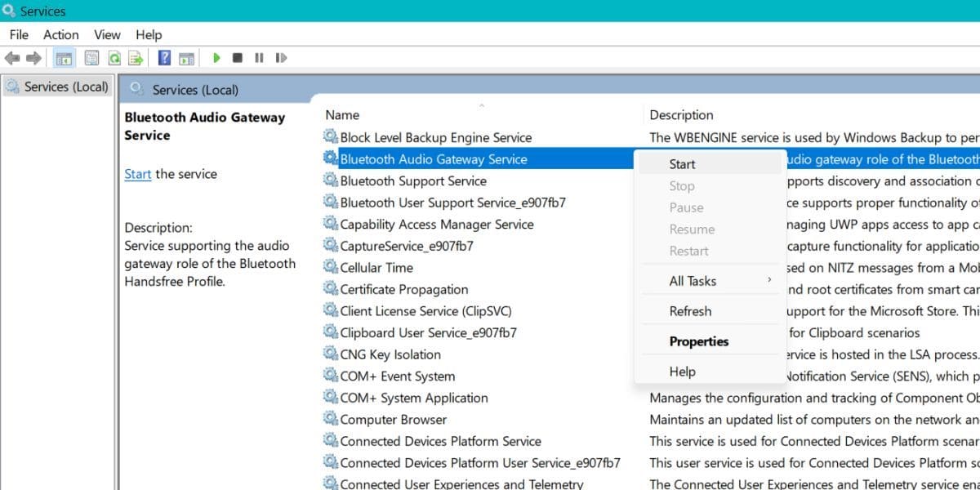980x490 pixels.
Task: Click the Refresh toolbar icon
Action: 114,58
